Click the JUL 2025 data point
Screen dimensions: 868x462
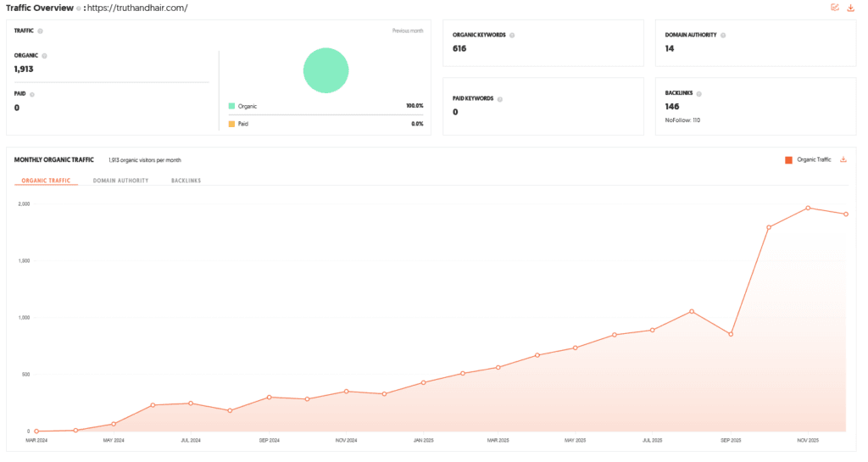coord(653,331)
